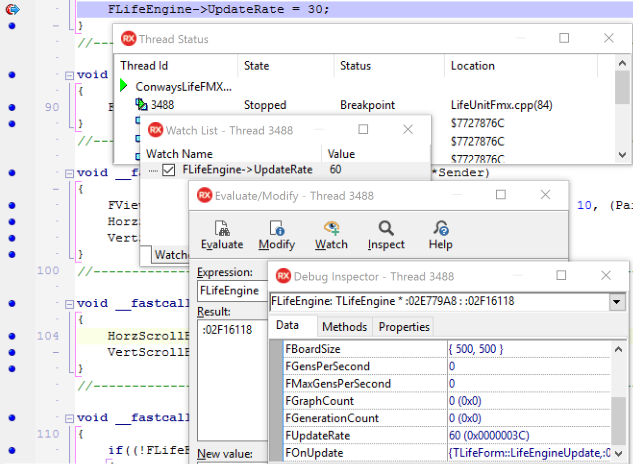
Task: Click Debug Inspector scrollbar up arrow
Action: 618,349
